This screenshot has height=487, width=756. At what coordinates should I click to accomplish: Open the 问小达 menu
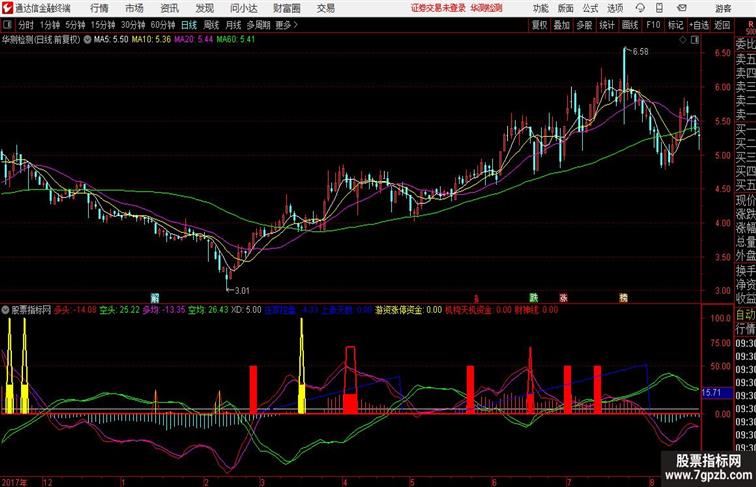243,8
